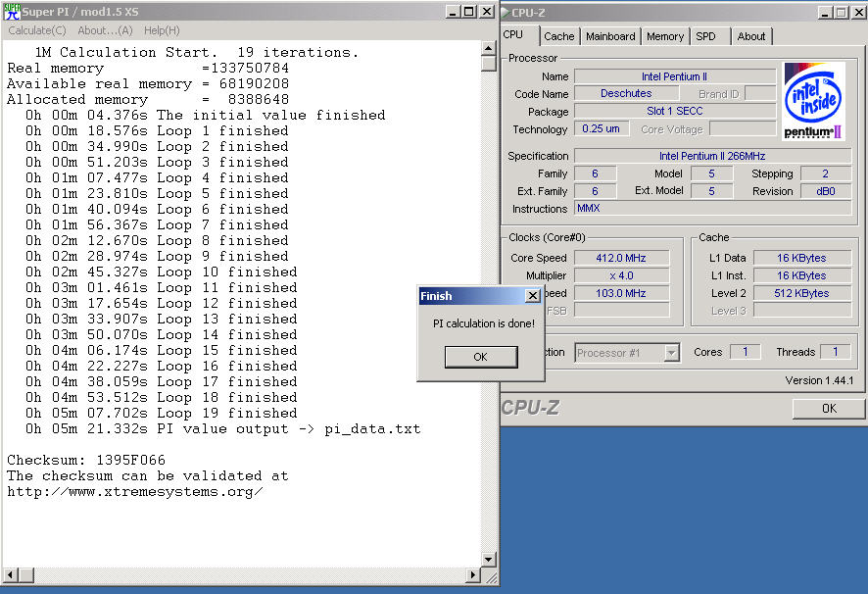
Task: Click the Cores value field in CPU-Z
Action: coord(746,352)
